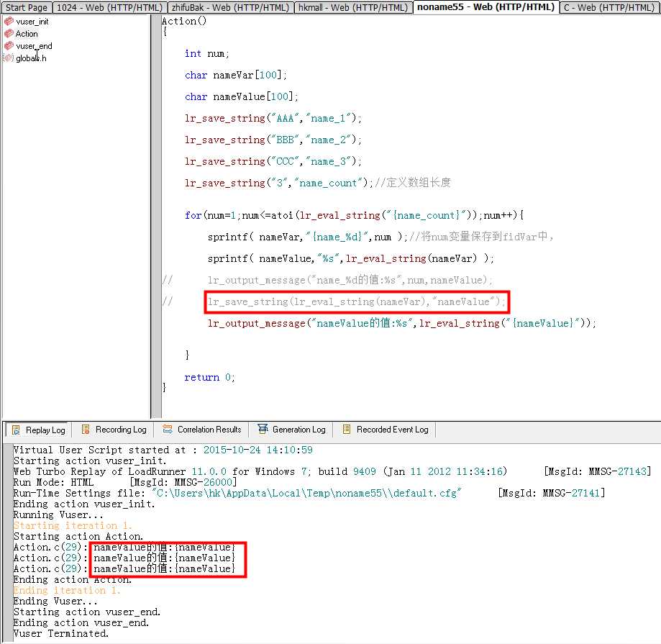Image resolution: width=661 pixels, height=644 pixels.
Task: Open the Recorded Event Log tab
Action: (385, 430)
